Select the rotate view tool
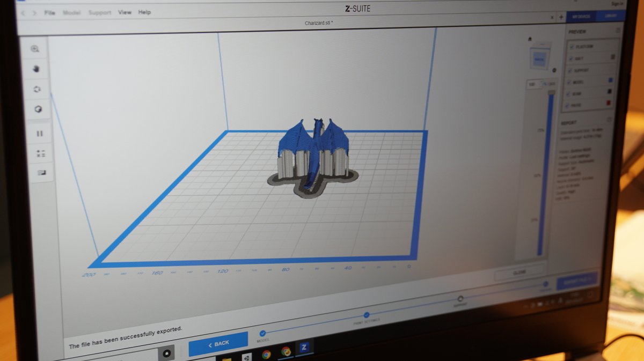The height and width of the screenshot is (361, 644). [38, 89]
